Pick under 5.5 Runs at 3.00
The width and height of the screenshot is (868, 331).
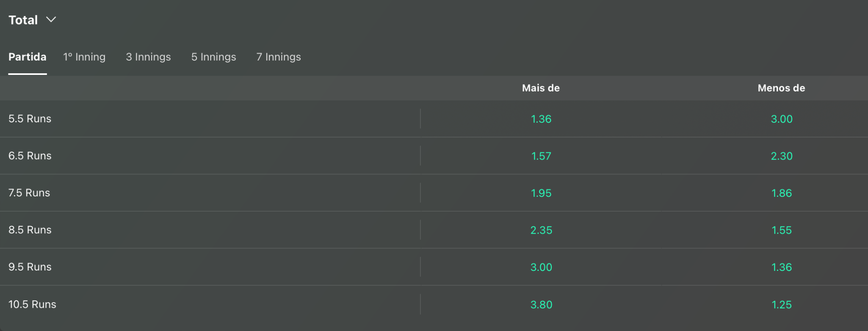pos(782,119)
